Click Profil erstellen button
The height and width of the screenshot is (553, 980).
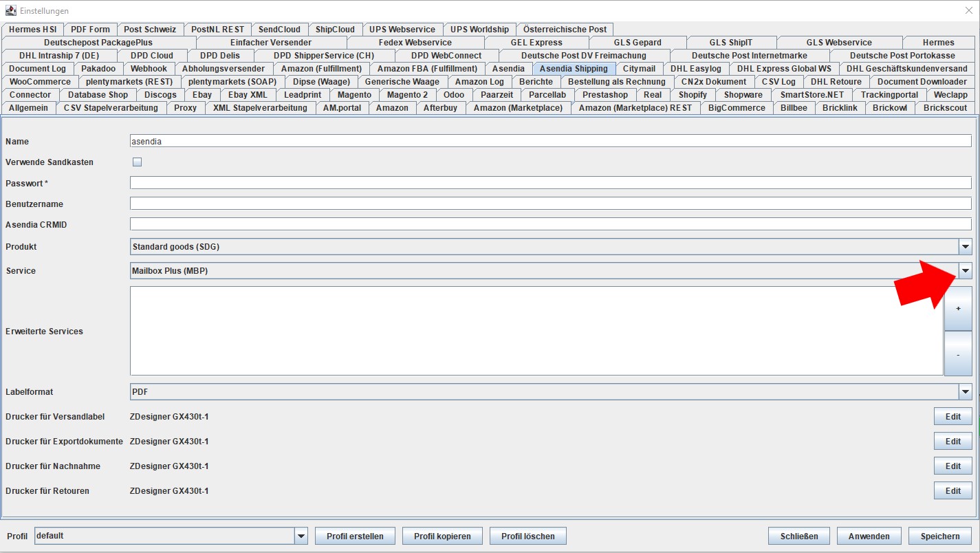[x=355, y=536]
